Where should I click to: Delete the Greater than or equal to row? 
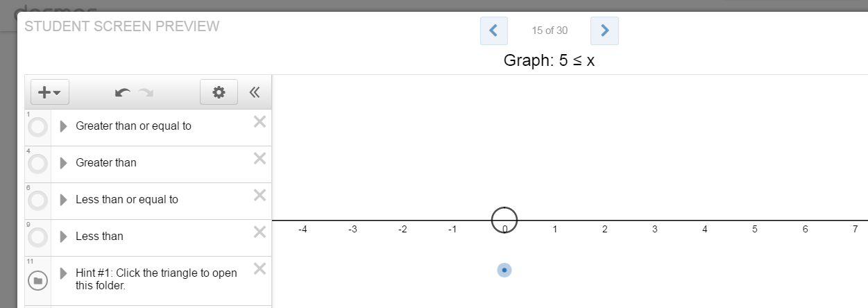259,122
